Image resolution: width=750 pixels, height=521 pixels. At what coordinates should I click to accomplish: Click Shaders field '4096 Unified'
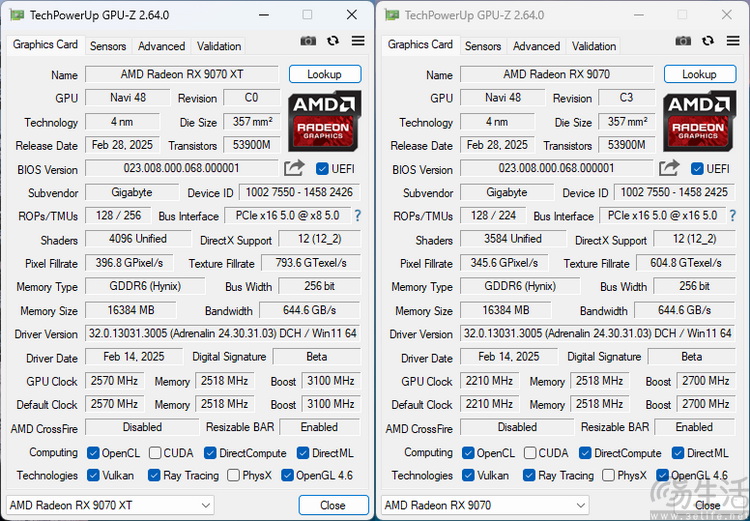pyautogui.click(x=138, y=239)
